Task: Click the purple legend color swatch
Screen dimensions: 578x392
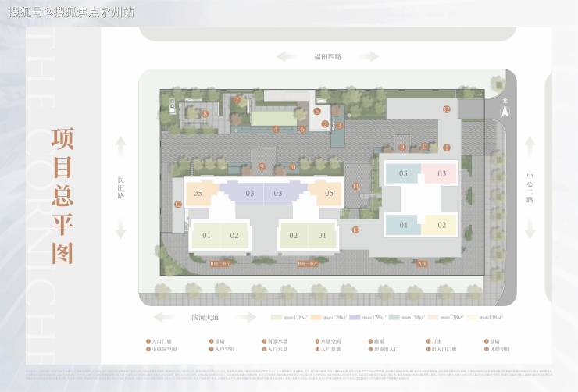Action: pyautogui.click(x=355, y=317)
